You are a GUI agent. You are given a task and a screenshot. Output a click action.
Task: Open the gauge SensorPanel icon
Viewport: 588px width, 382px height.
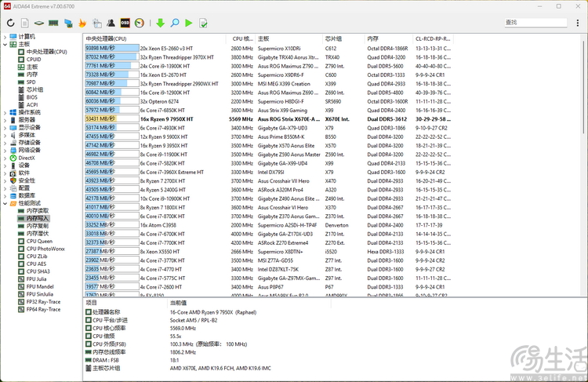coord(139,24)
